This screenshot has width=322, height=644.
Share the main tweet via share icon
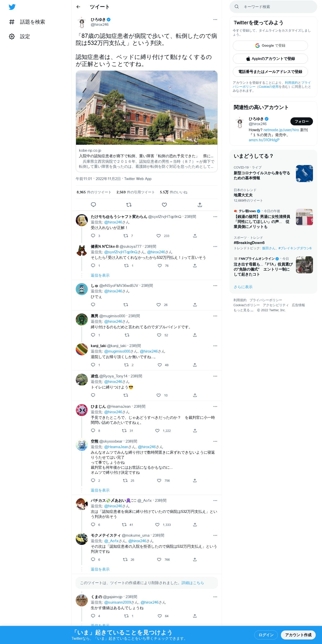click(x=200, y=205)
